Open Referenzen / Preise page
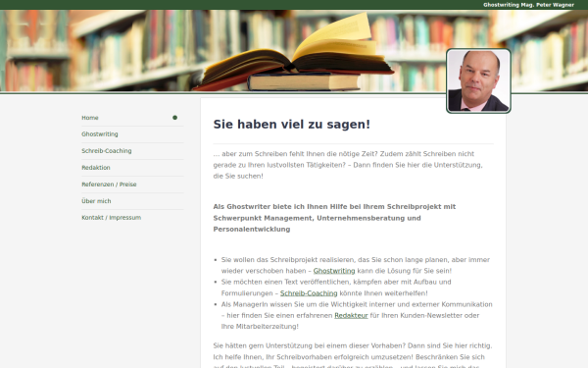The width and height of the screenshot is (588, 368). point(109,184)
